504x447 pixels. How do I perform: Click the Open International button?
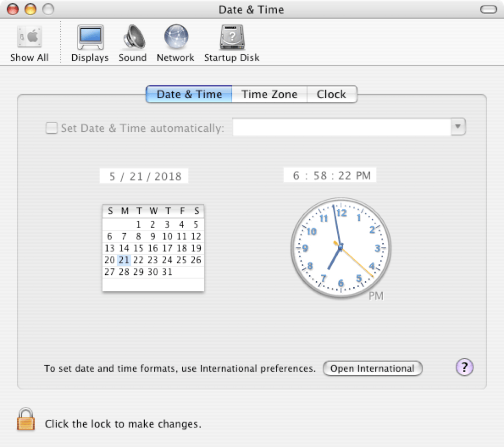372,369
